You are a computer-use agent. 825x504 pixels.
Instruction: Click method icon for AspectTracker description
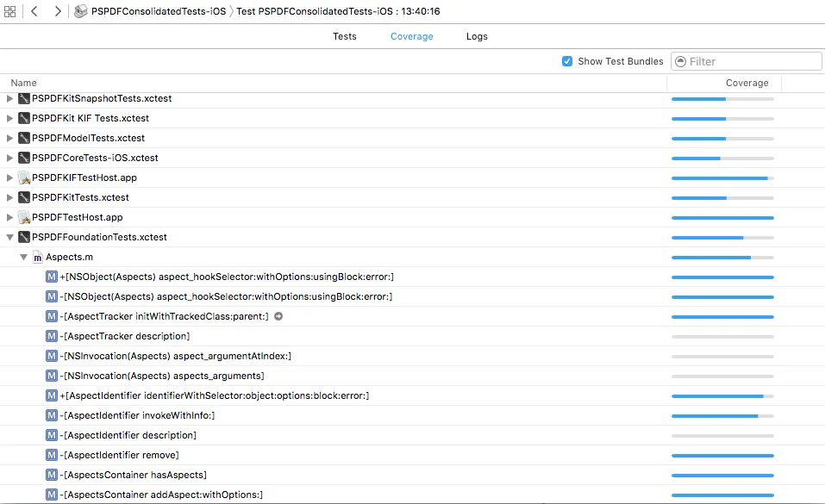click(x=53, y=336)
